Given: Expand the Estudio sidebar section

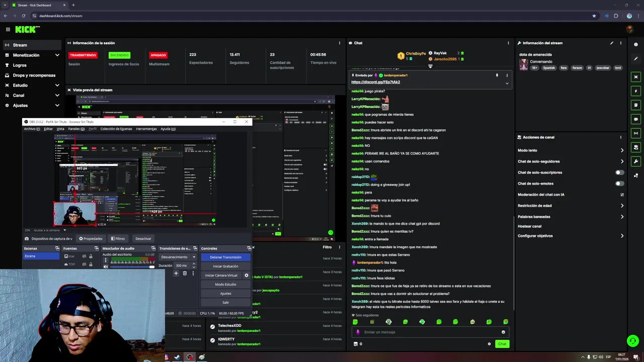Looking at the screenshot, I should coord(57,85).
